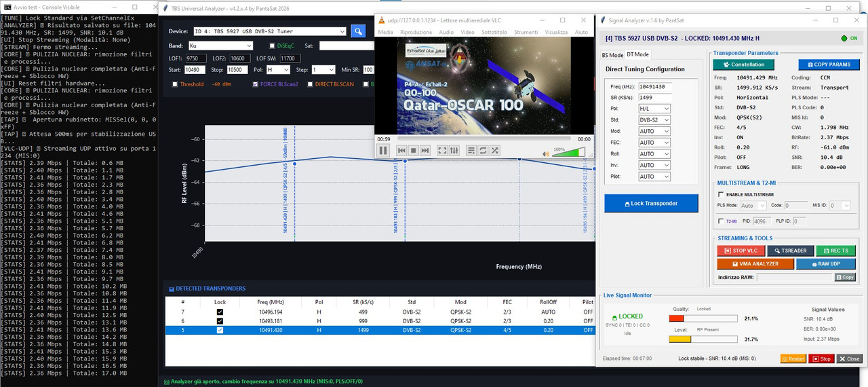Viewport: 868px width, 387px height.
Task: Click the Close button in Signal Analyzer footer
Action: (849, 358)
